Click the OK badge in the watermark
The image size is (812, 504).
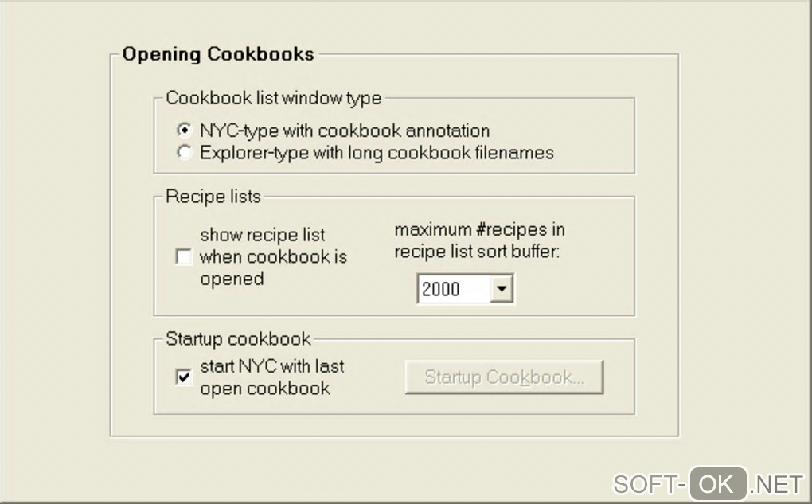717,483
